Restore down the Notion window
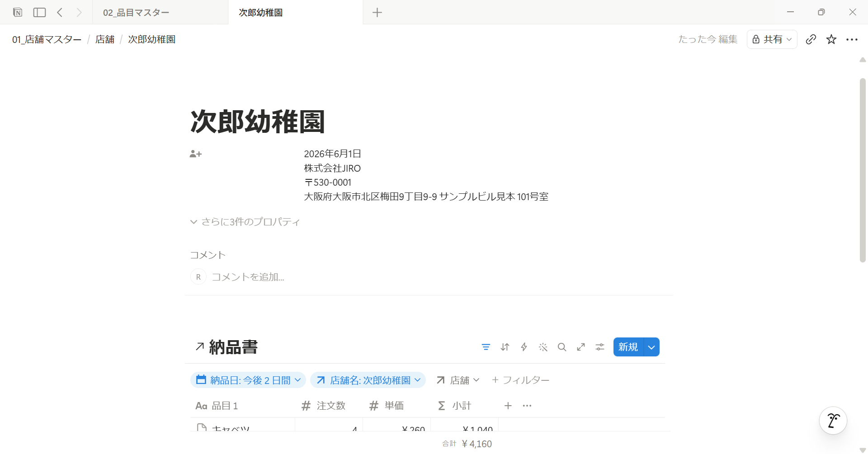Viewport: 868px width, 454px height. click(x=821, y=12)
